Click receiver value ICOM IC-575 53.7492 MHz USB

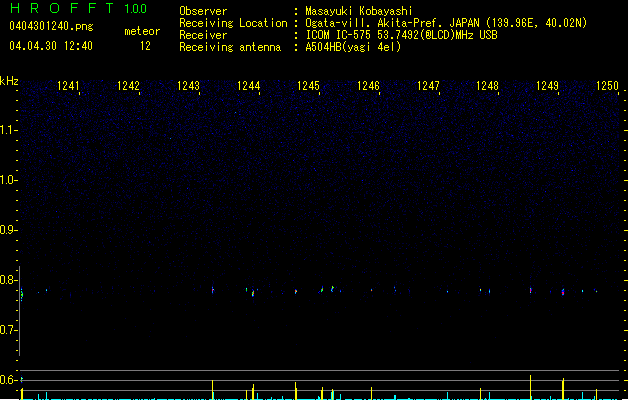(x=401, y=35)
